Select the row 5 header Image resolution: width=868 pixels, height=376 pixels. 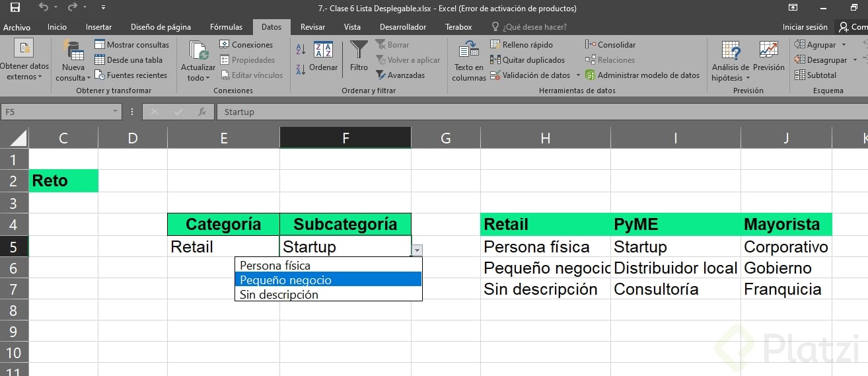coord(14,246)
